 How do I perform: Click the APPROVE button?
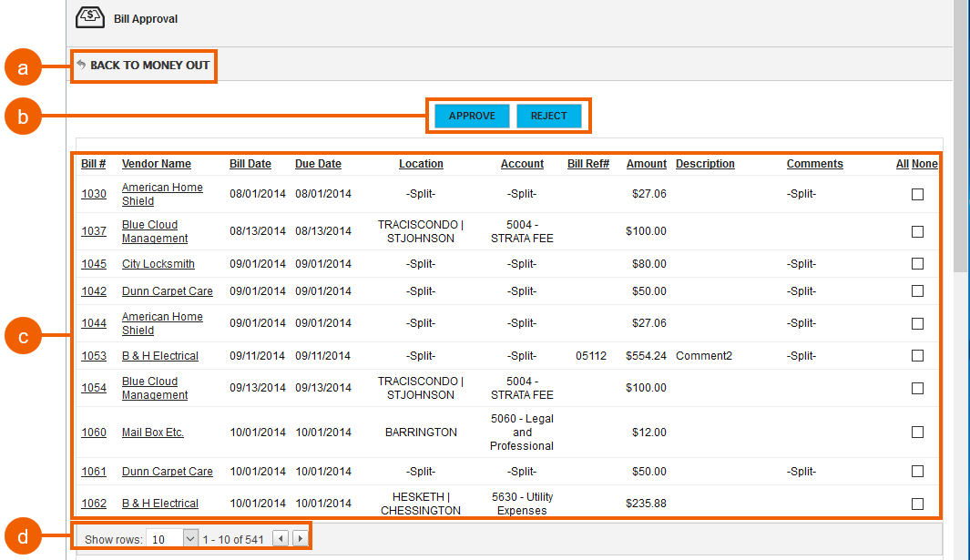470,116
